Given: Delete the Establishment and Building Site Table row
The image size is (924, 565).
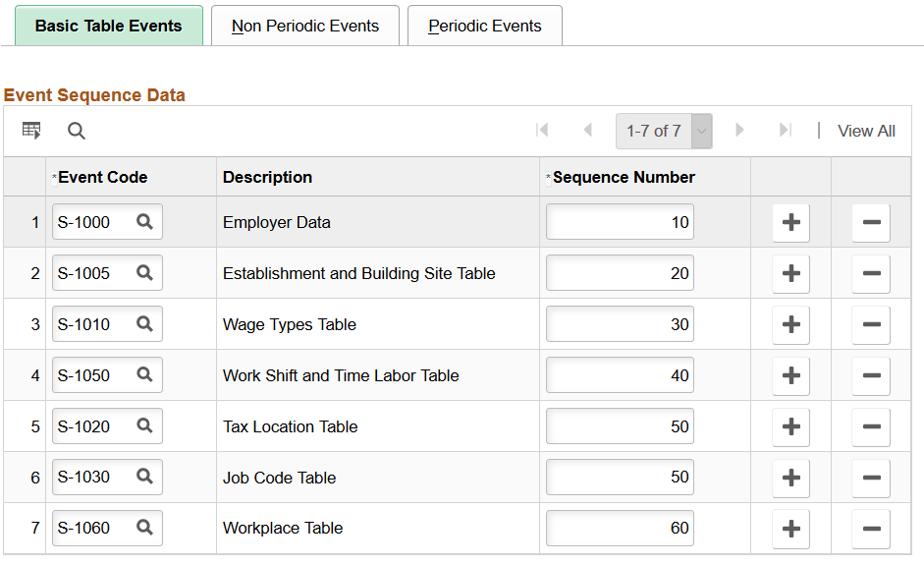Looking at the screenshot, I should click(871, 273).
